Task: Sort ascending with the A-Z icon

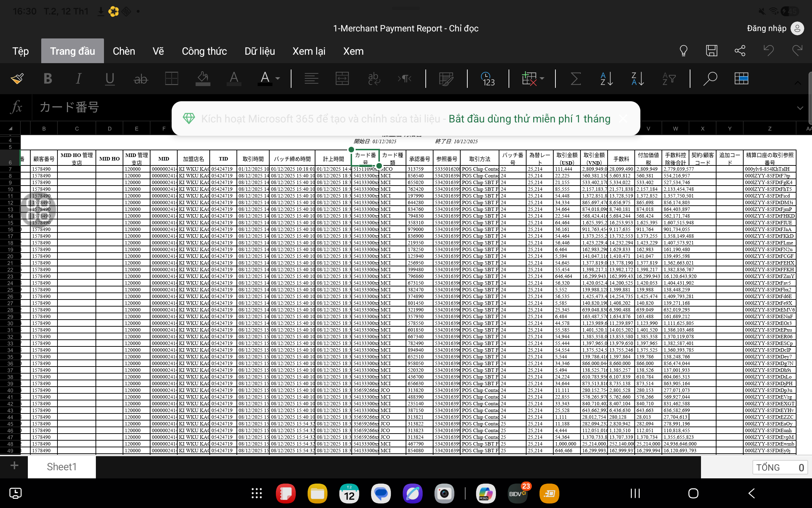Action: (x=607, y=78)
